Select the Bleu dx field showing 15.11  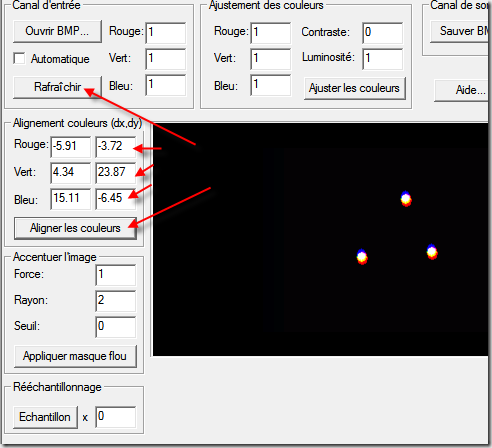70,199
